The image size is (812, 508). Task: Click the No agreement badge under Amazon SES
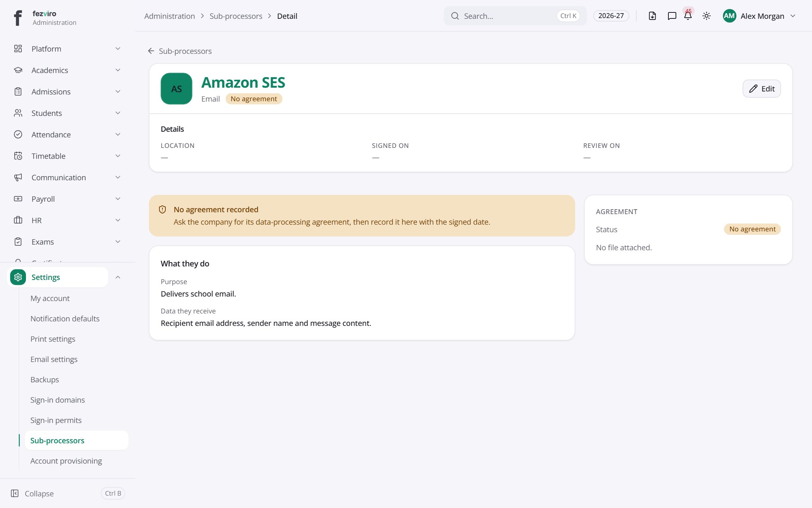pyautogui.click(x=254, y=99)
